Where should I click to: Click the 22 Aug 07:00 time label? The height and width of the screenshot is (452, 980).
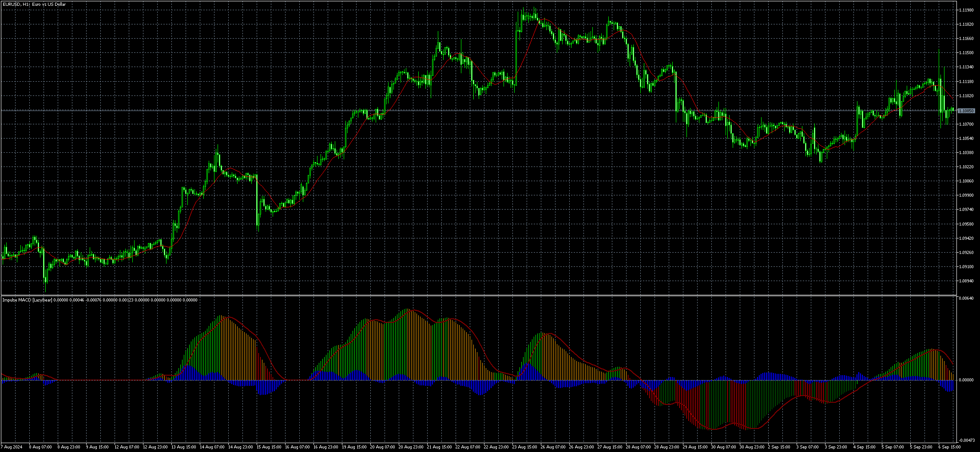(468, 447)
